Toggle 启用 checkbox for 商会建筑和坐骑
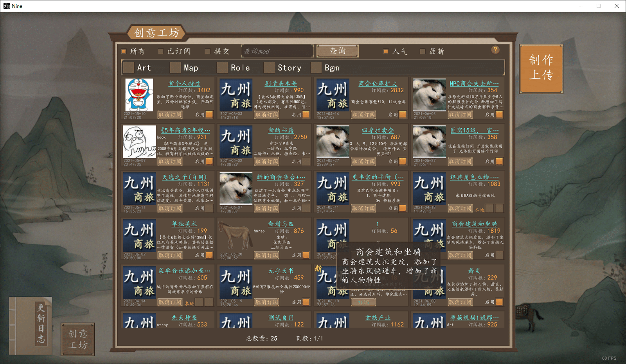Screen dimensions: 626x364 499,255
